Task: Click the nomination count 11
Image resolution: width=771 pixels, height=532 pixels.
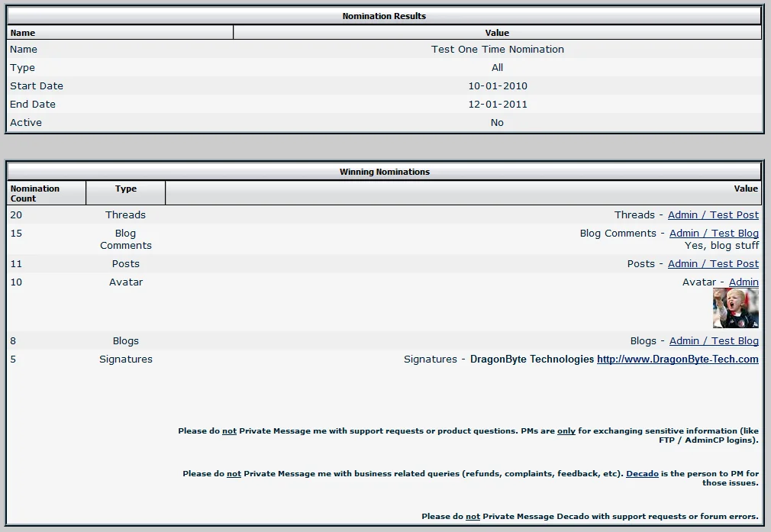Action: click(16, 263)
